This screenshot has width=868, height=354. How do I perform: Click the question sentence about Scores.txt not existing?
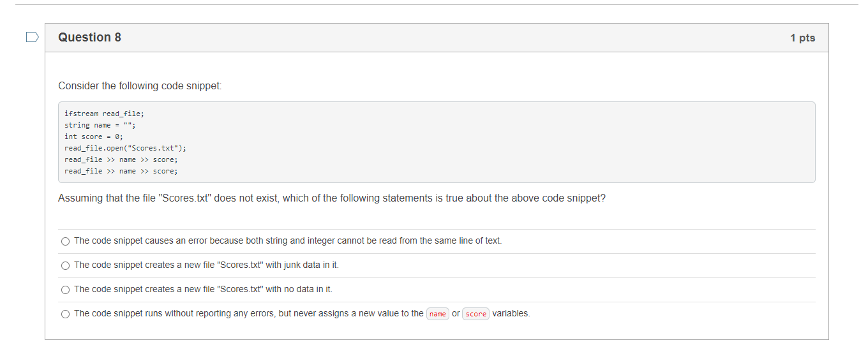click(332, 198)
